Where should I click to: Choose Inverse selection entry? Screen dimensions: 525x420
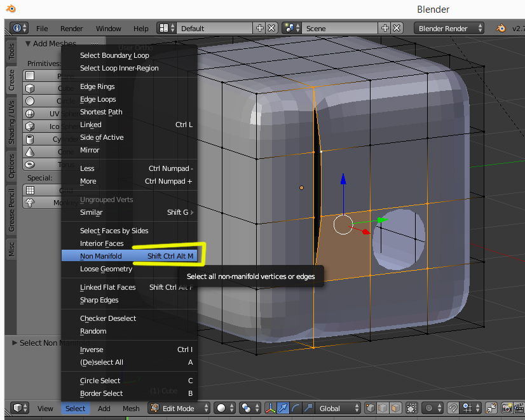(129, 349)
